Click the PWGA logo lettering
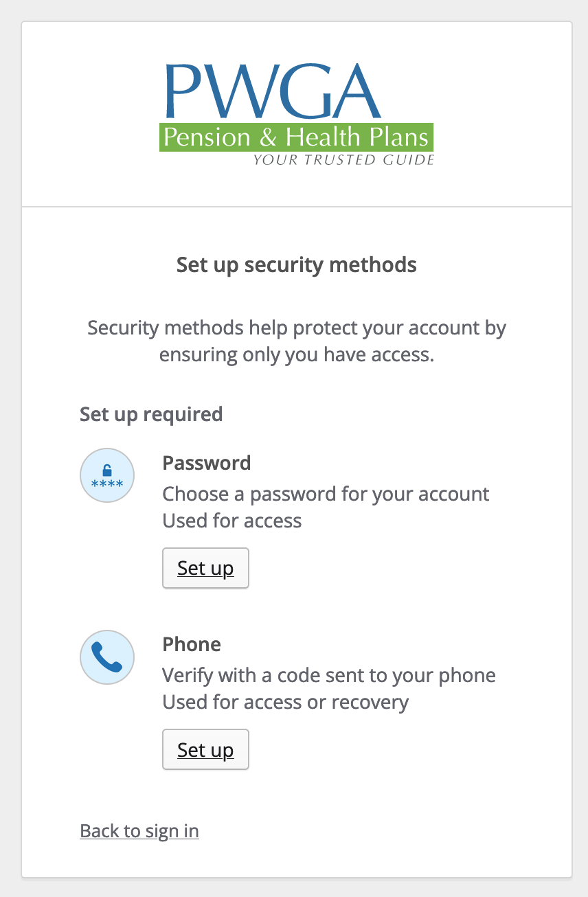 pos(273,91)
